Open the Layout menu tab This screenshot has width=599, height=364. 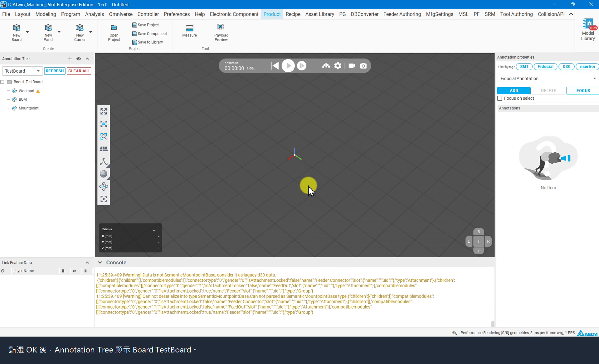click(x=22, y=14)
